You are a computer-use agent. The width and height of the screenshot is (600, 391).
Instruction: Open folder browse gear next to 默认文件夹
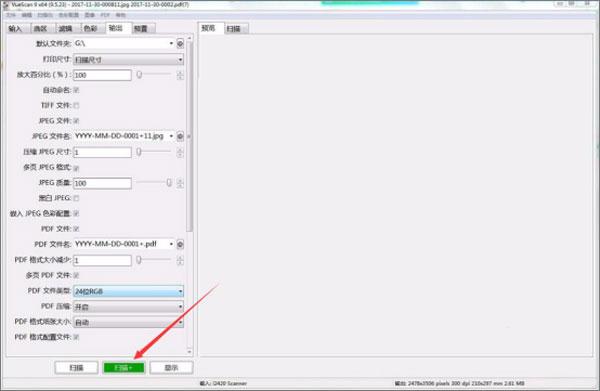tap(180, 44)
